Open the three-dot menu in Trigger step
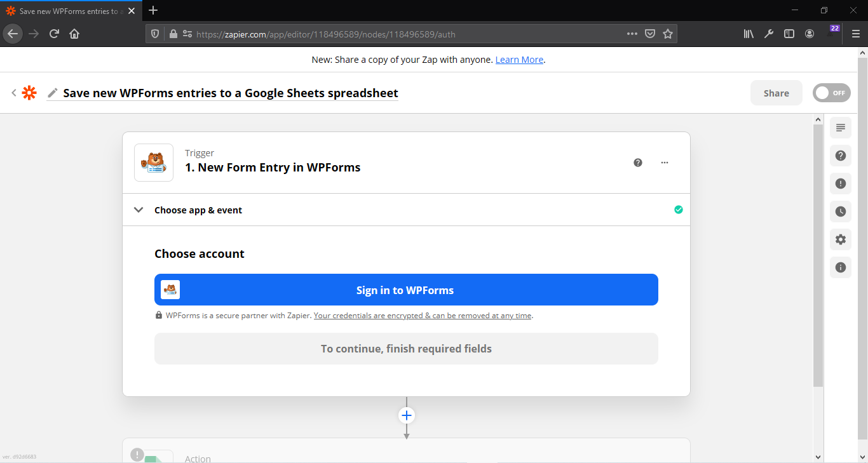 [665, 163]
